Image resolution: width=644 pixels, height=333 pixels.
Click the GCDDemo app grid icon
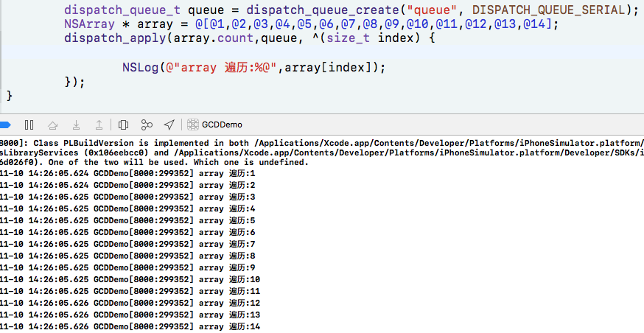(193, 125)
